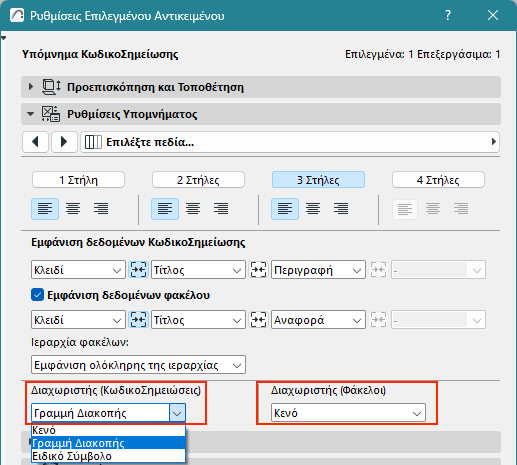The image size is (517, 465).
Task: Click the Διαχωριστής (Φάκελοι) label
Action: 328,390
